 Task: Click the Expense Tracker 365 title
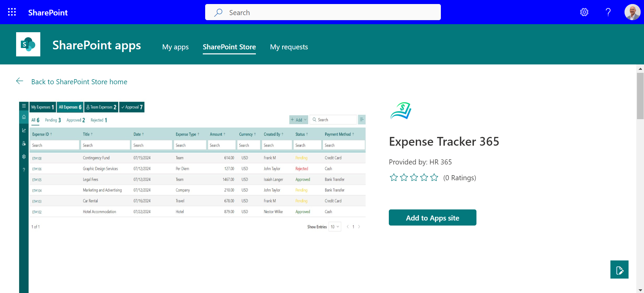click(444, 142)
